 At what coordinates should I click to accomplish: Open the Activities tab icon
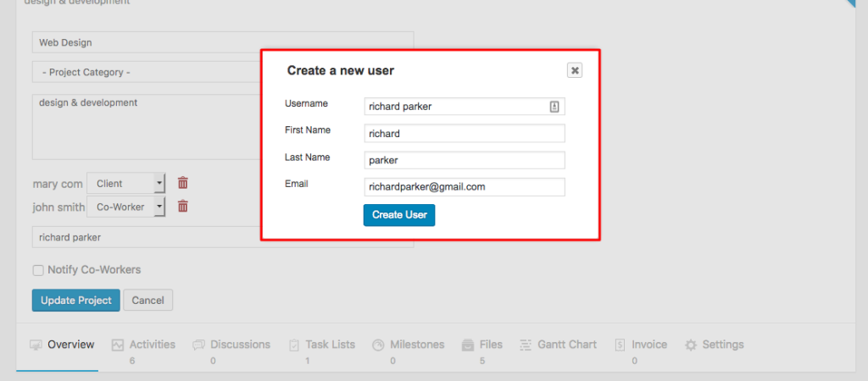[117, 345]
